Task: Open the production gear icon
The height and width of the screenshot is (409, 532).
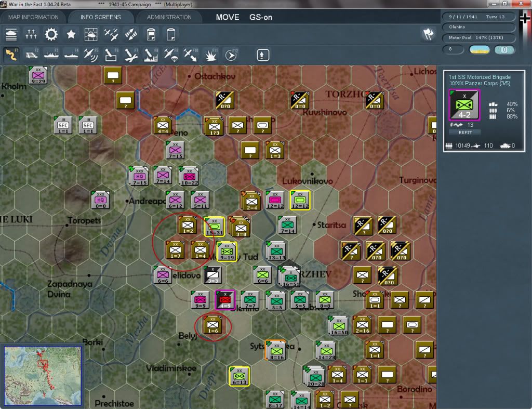Action: 51,34
